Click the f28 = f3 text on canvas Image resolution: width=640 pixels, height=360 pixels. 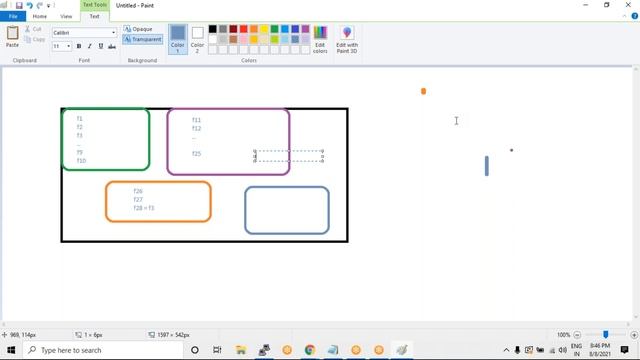coord(144,208)
